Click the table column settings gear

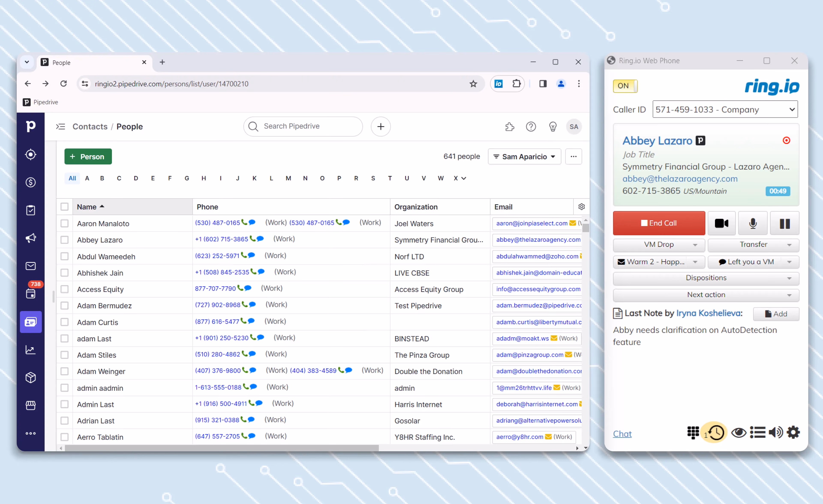click(581, 207)
